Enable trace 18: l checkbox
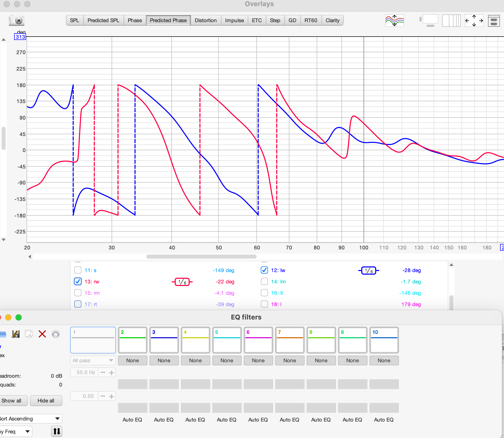This screenshot has width=504, height=438. pos(264,304)
